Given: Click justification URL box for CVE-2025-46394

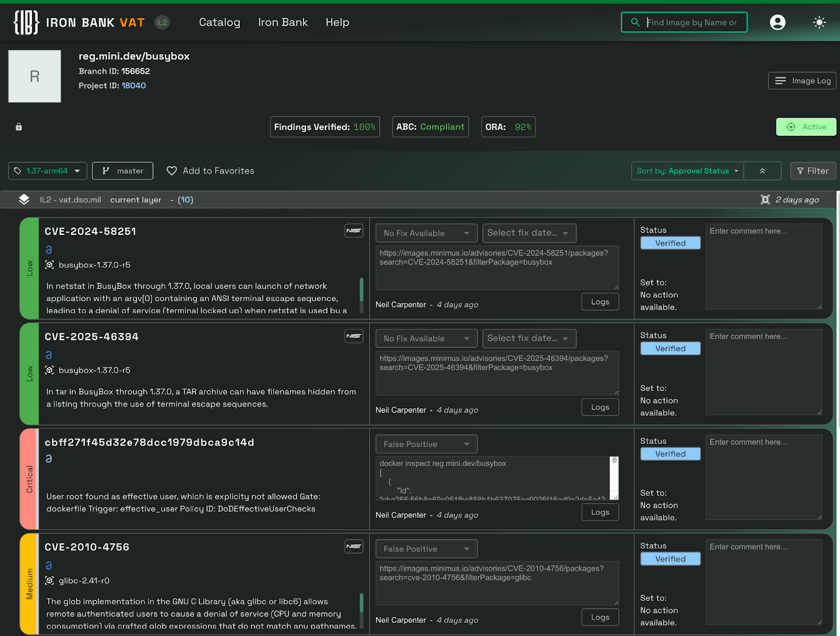Looking at the screenshot, I should point(497,373).
